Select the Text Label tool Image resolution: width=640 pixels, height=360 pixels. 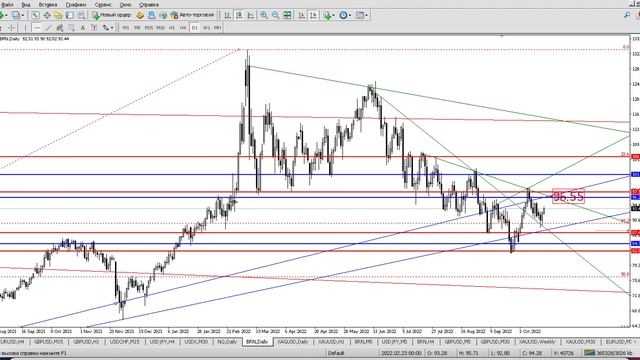(94, 28)
